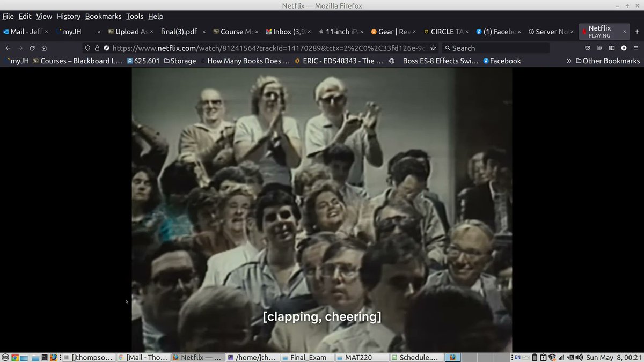The image size is (644, 362).
Task: Open a new tab with plus button
Action: (637, 32)
